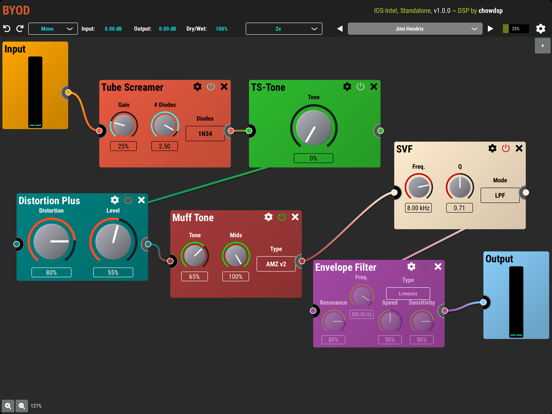
Task: Load the next preset arrow
Action: [490, 29]
